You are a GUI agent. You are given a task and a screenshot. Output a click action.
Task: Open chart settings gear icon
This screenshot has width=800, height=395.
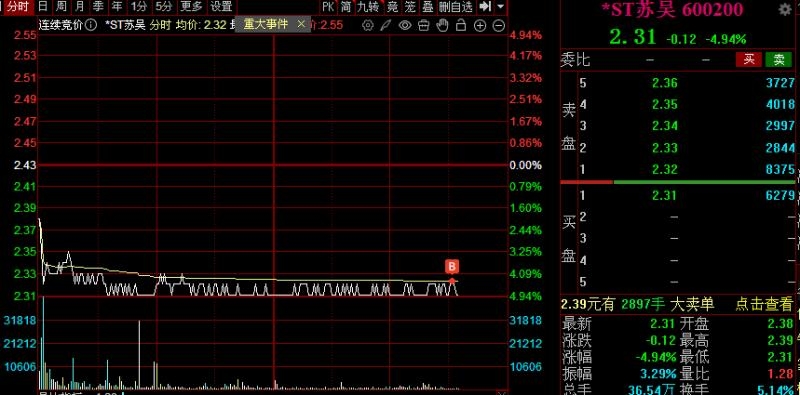(x=367, y=25)
